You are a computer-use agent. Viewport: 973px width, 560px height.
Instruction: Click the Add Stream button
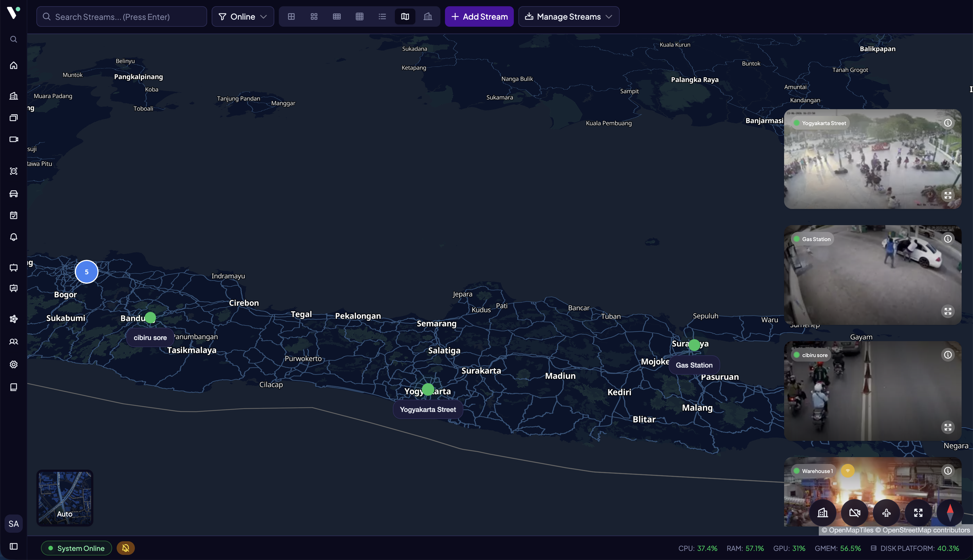tap(479, 16)
